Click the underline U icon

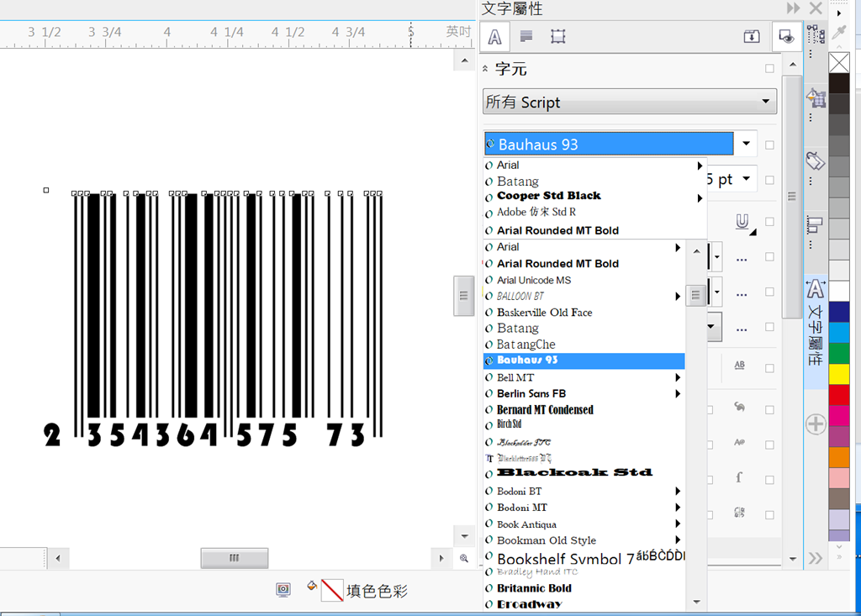point(742,221)
